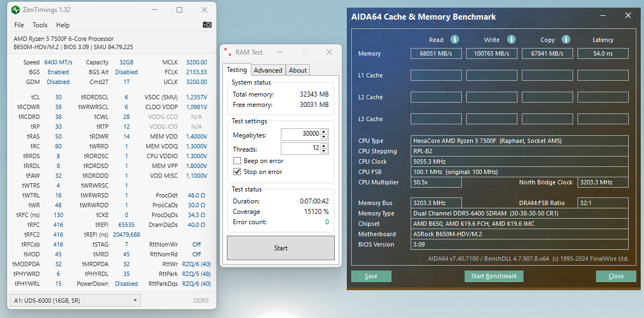Viewport: 644px width, 318px height.
Task: Click Close button in AIDA64 window
Action: pyautogui.click(x=616, y=276)
